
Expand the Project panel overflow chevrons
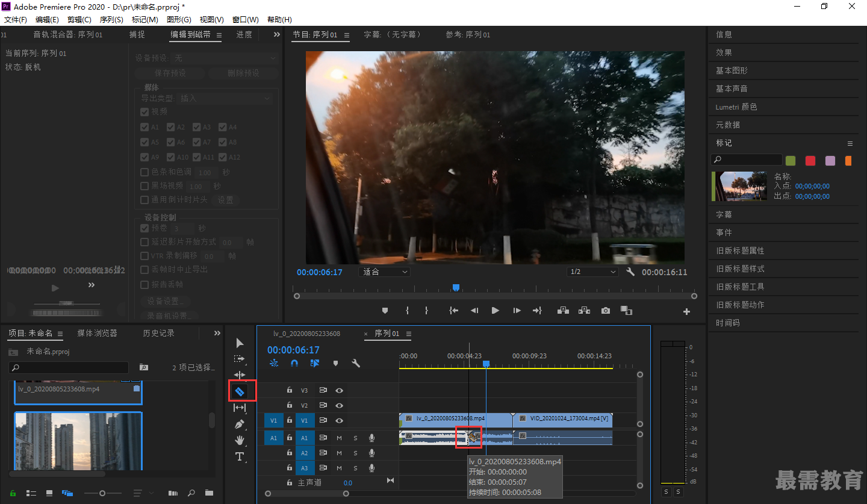point(217,334)
